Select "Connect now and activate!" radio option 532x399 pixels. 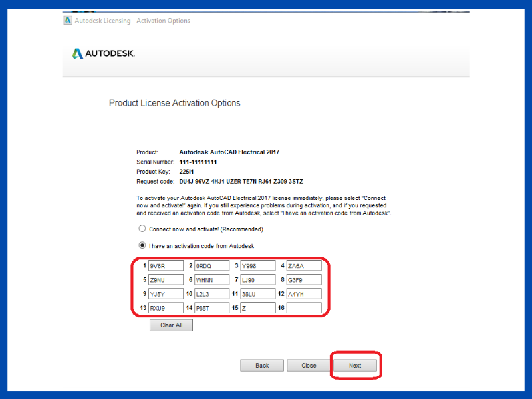point(142,229)
